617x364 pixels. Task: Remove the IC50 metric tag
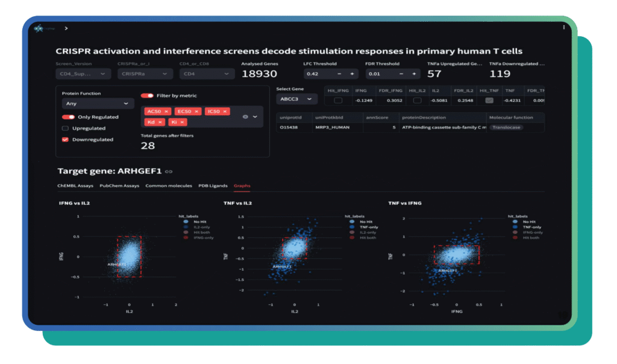tap(225, 111)
